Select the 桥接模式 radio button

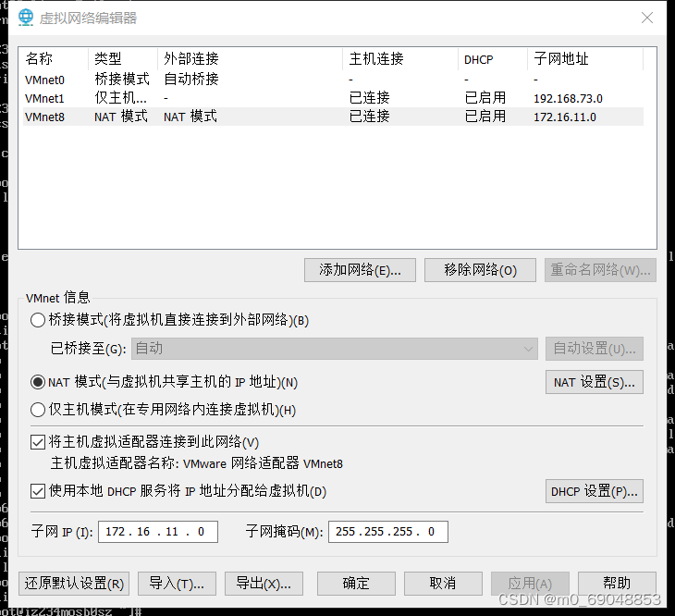(x=38, y=320)
